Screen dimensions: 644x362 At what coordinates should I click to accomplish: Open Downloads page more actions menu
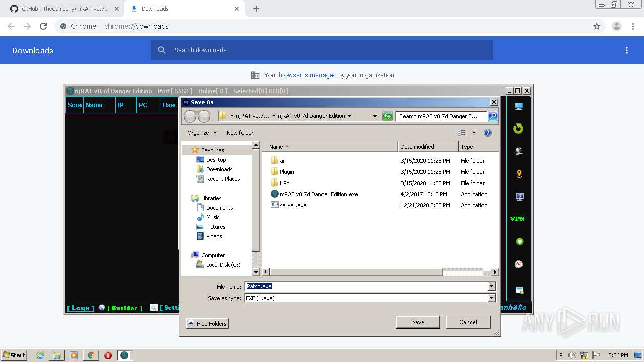point(626,50)
